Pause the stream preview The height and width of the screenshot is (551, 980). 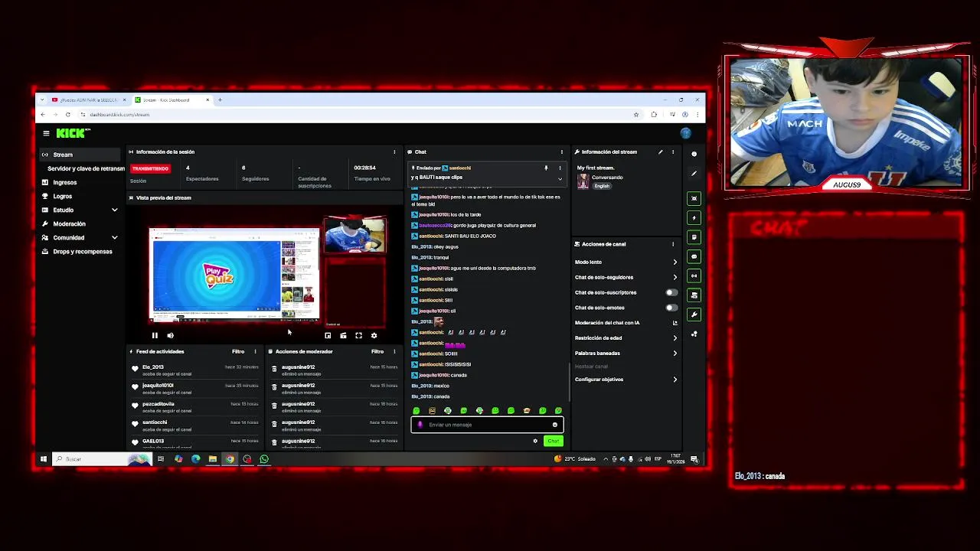point(155,335)
